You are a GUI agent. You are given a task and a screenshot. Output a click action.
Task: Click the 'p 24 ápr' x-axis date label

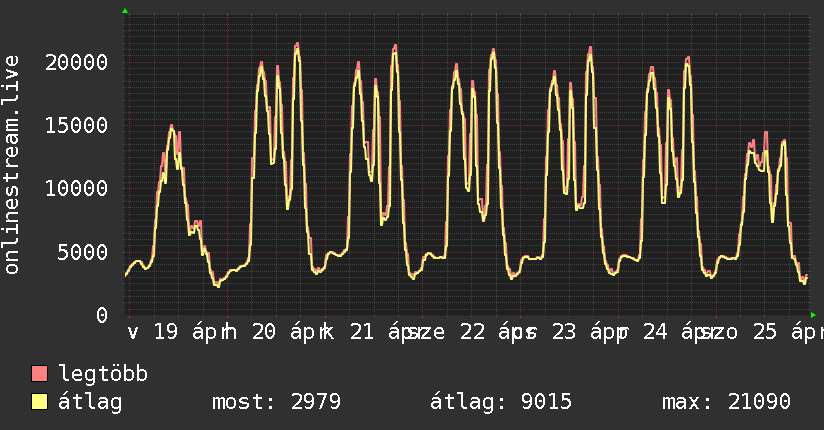click(665, 332)
